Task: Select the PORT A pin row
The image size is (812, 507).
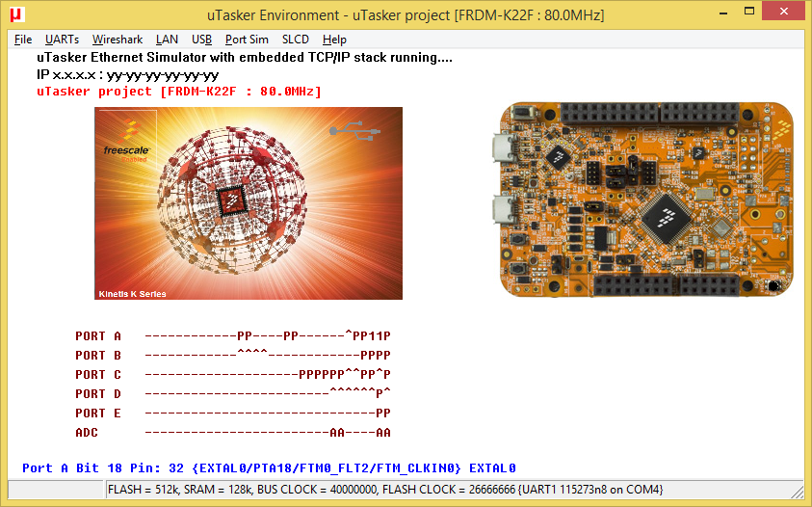Action: point(232,336)
